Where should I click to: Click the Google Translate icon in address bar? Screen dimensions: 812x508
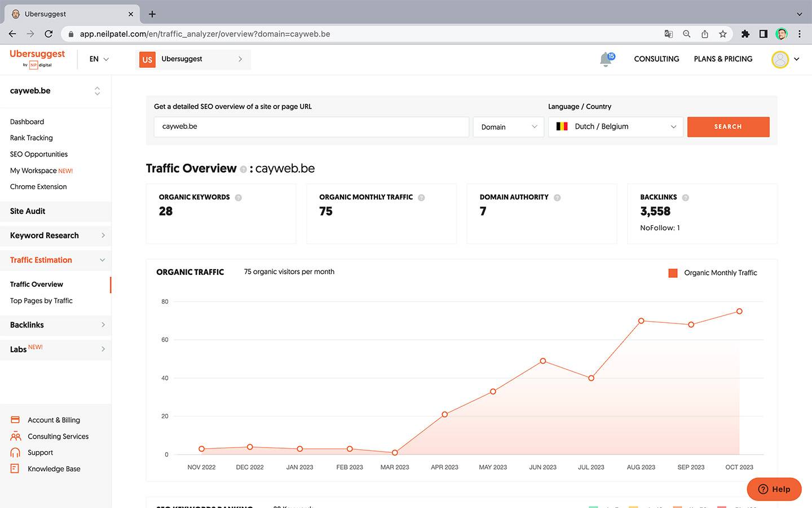(x=669, y=34)
